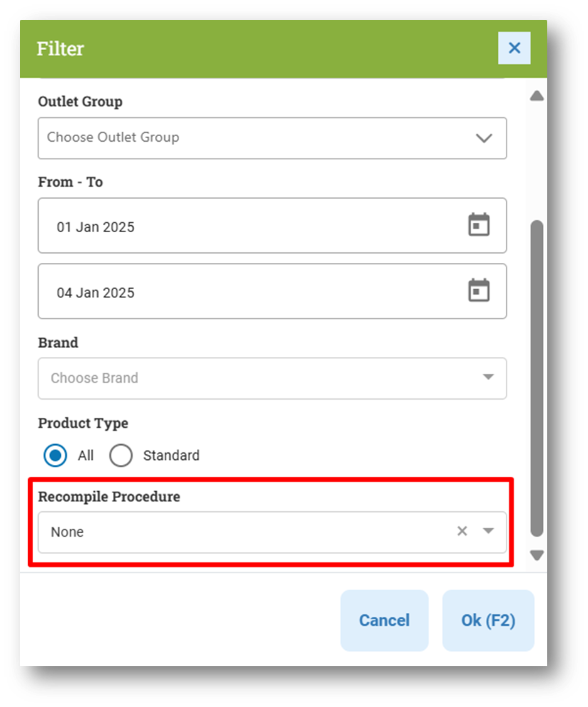Screen dimensions: 588x707
Task: Click the vertical scrollbar thumb
Action: coord(537,378)
